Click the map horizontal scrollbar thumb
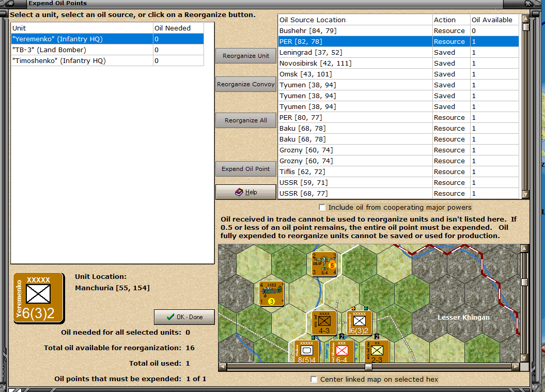The width and height of the screenshot is (545, 392). [x=368, y=367]
